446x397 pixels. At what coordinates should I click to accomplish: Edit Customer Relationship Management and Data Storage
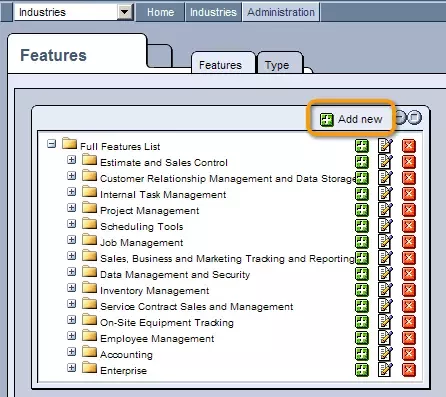click(385, 178)
